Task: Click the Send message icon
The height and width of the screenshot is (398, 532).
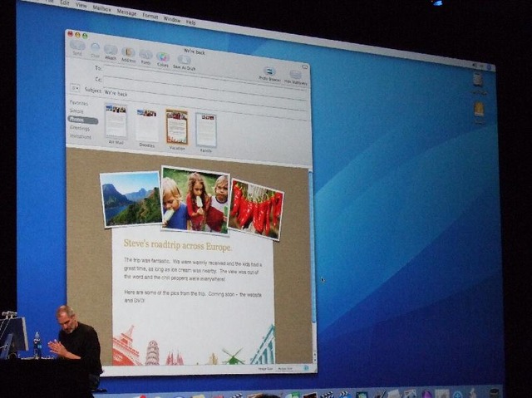Action: point(77,47)
